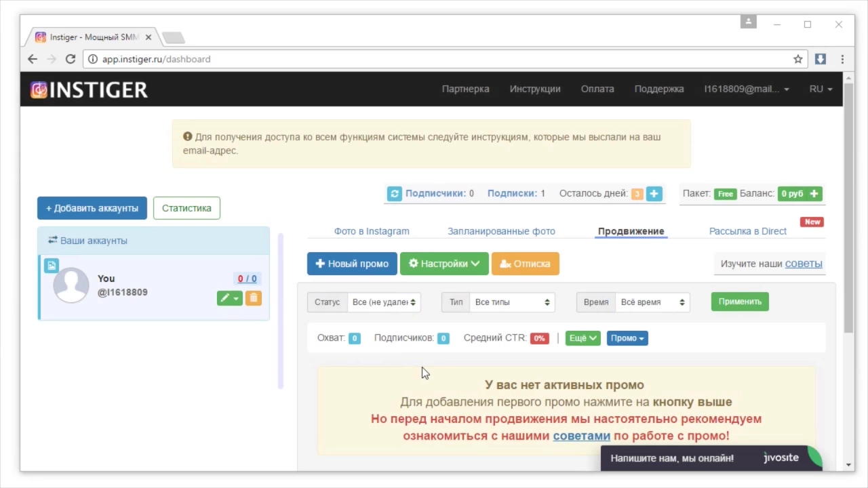Screen dimensions: 868x488
Task: Click the Ваши аккаунты panel header
Action: (x=153, y=241)
